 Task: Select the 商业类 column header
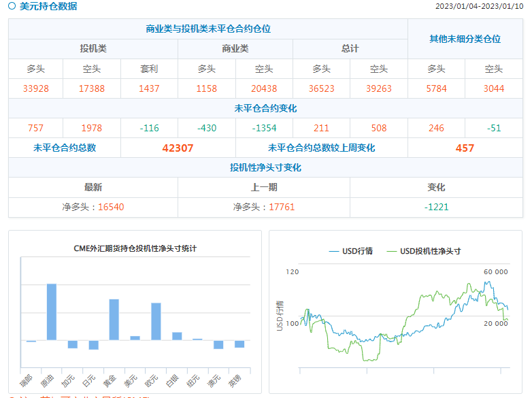pos(235,49)
